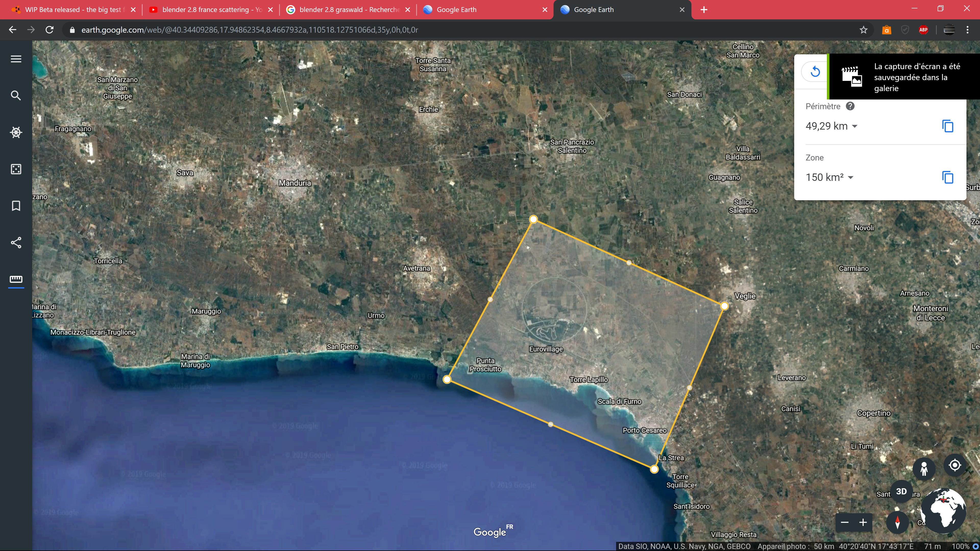The width and height of the screenshot is (980, 551).
Task: Select polygon vertex near Veglie
Action: click(x=724, y=306)
